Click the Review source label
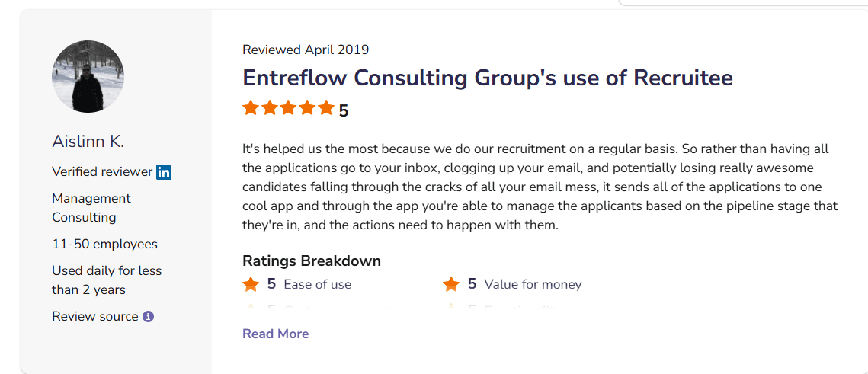 click(x=95, y=316)
